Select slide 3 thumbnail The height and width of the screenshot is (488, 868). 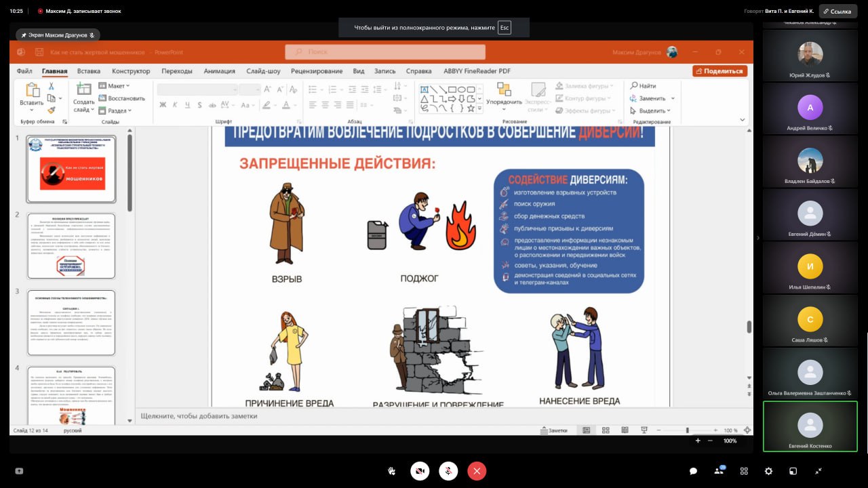71,323
